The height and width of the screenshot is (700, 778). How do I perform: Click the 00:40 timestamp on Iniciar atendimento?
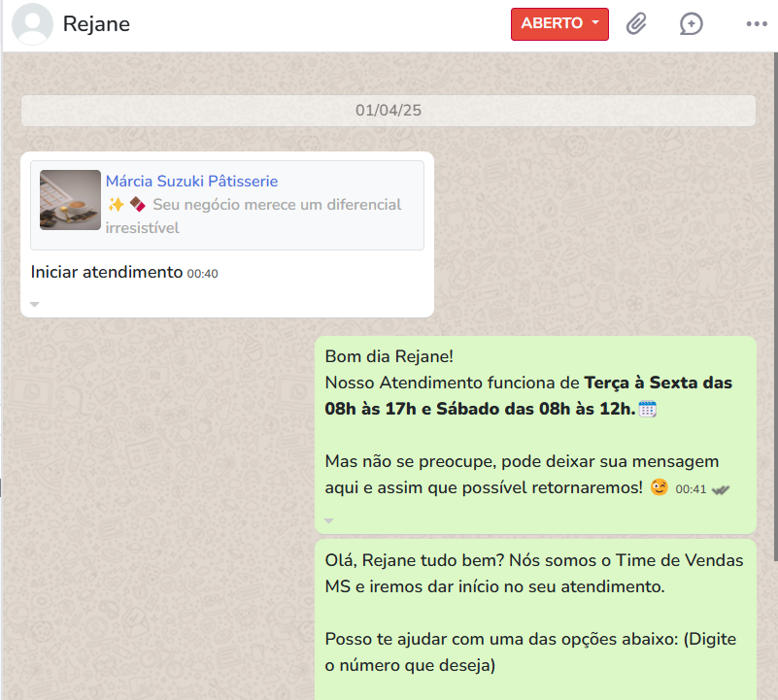(202, 274)
